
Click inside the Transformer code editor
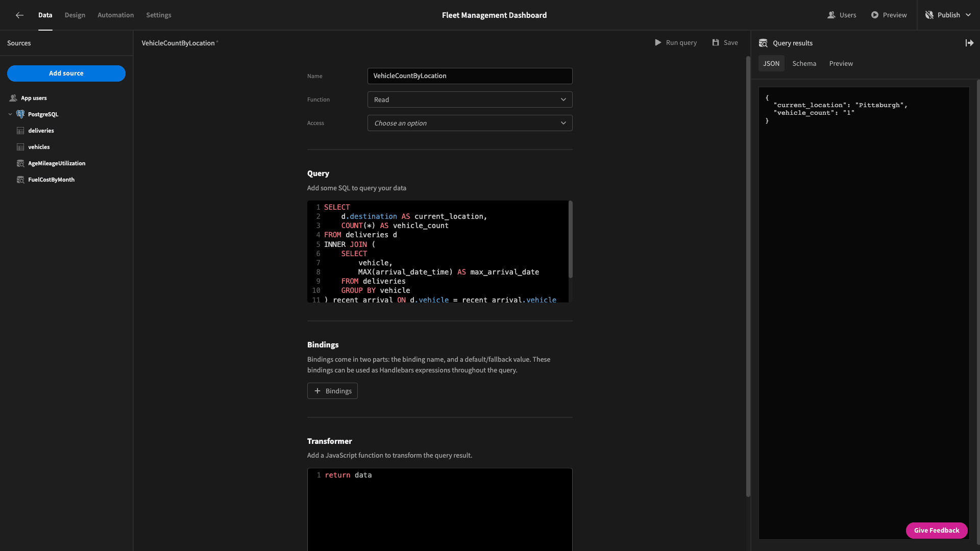pyautogui.click(x=440, y=510)
